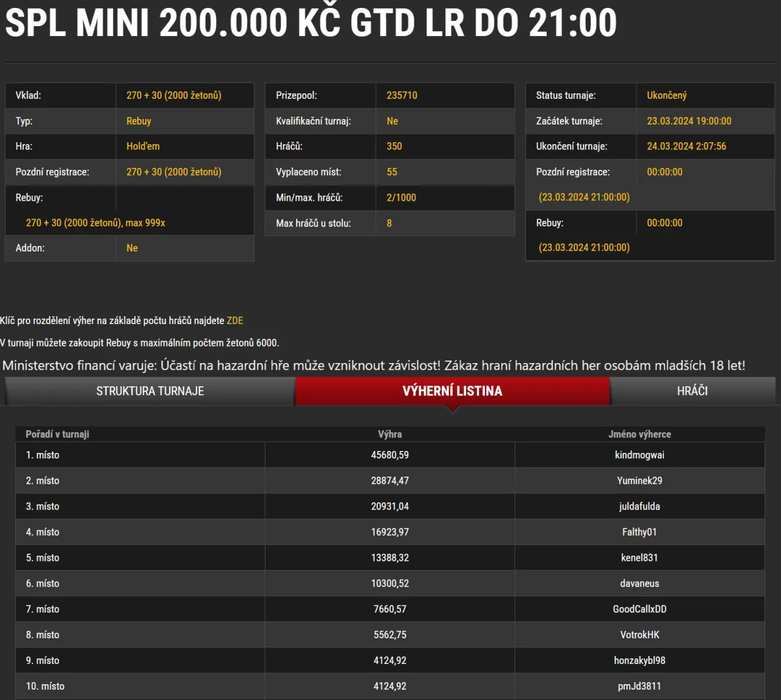
Task: Click the Max hráčů u stolu value 8
Action: 389,223
